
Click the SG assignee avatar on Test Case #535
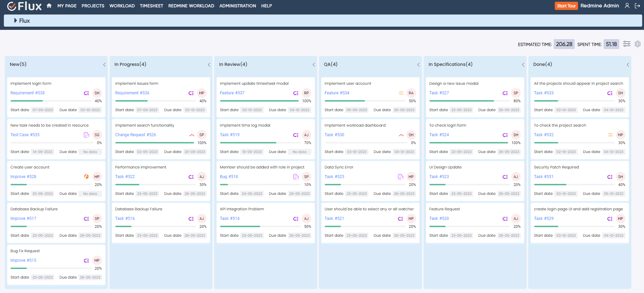coord(97,135)
